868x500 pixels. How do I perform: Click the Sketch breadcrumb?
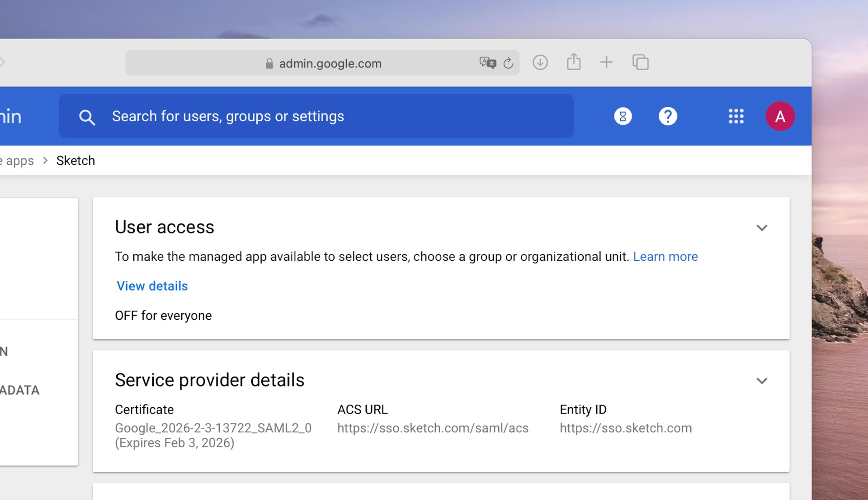click(x=75, y=161)
